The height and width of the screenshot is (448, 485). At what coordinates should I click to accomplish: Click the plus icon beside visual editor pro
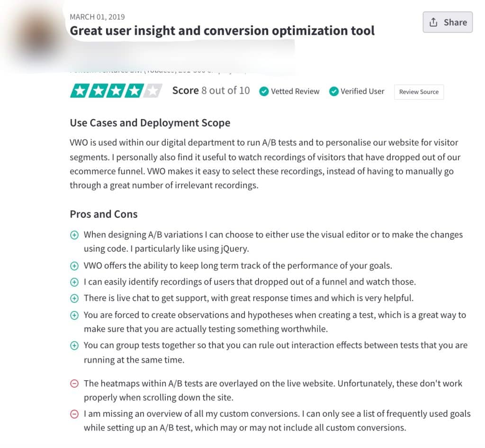74,235
